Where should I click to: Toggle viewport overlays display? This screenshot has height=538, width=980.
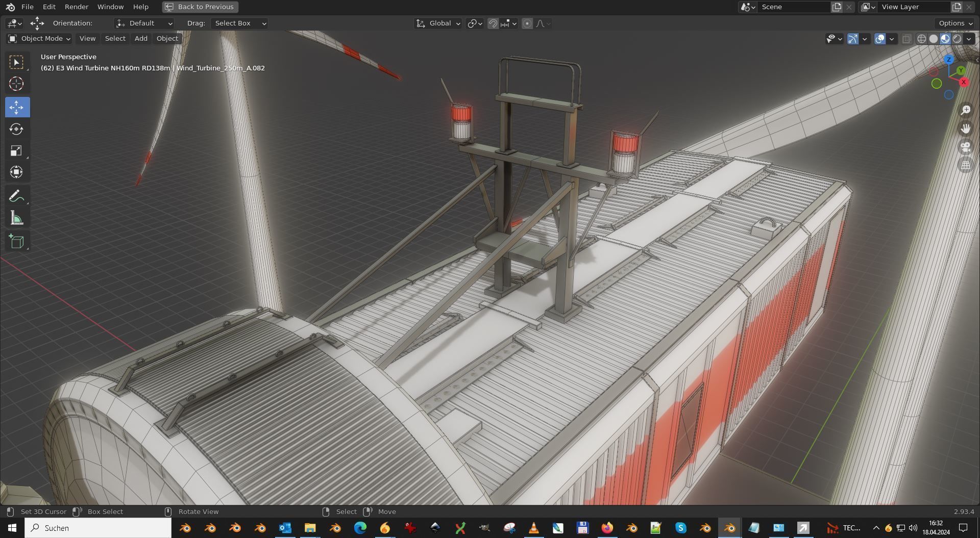tap(880, 39)
